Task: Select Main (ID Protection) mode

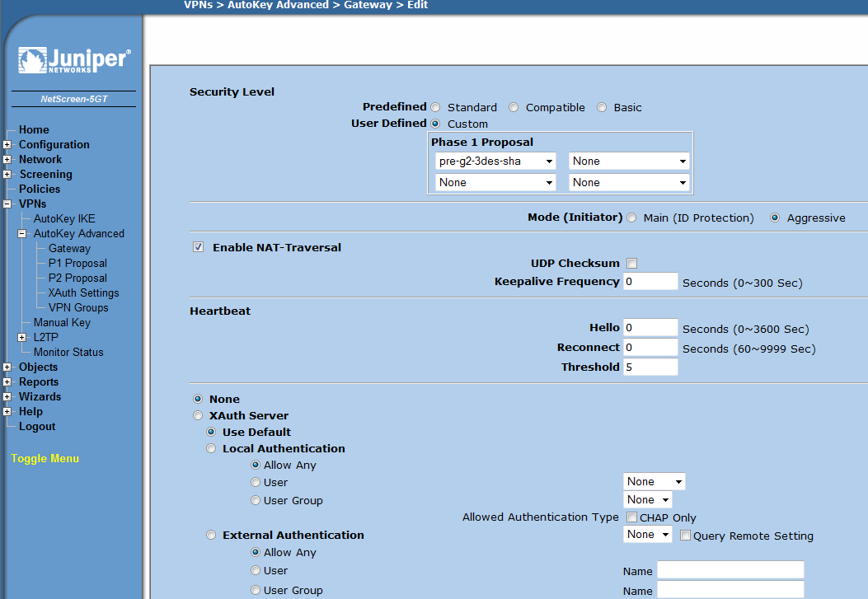Action: click(631, 218)
